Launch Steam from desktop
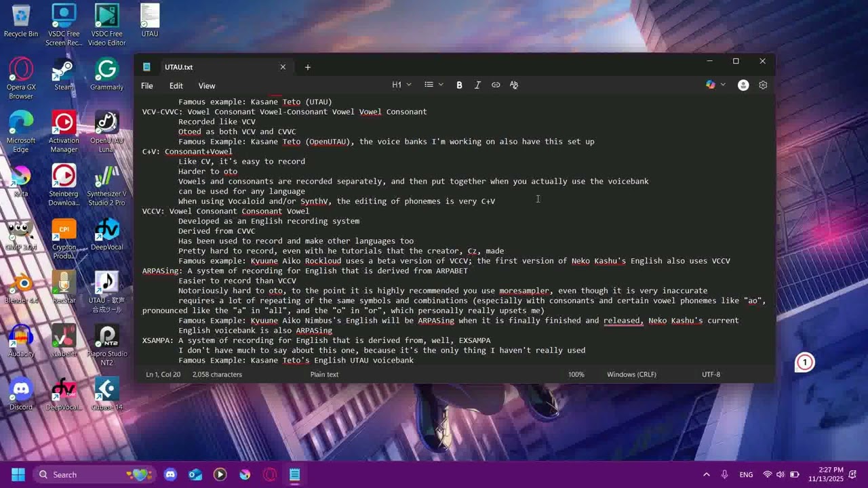868x488 pixels. (64, 75)
